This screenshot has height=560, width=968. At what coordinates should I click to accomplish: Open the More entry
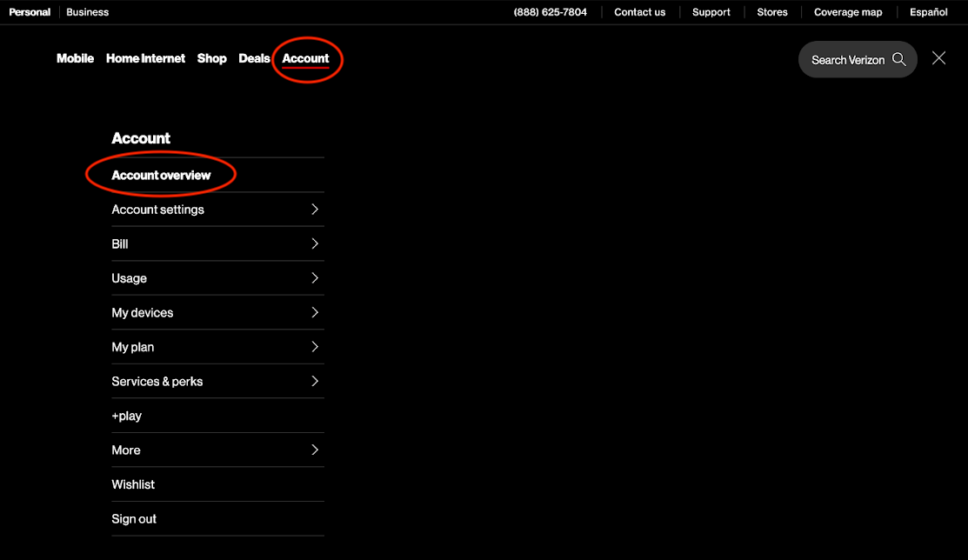click(x=218, y=450)
